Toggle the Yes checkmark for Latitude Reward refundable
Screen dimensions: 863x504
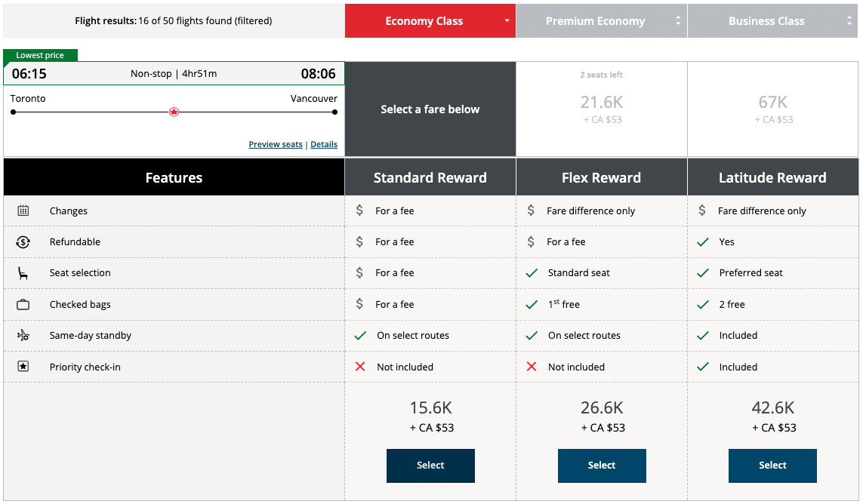point(704,241)
